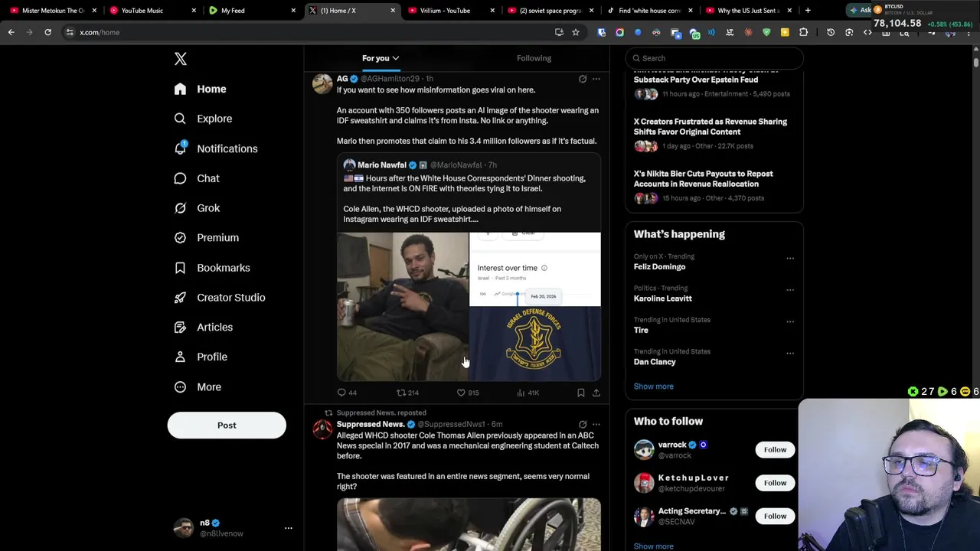Click n8 account avatar
Screen dimensions: 980x551
coord(184,528)
